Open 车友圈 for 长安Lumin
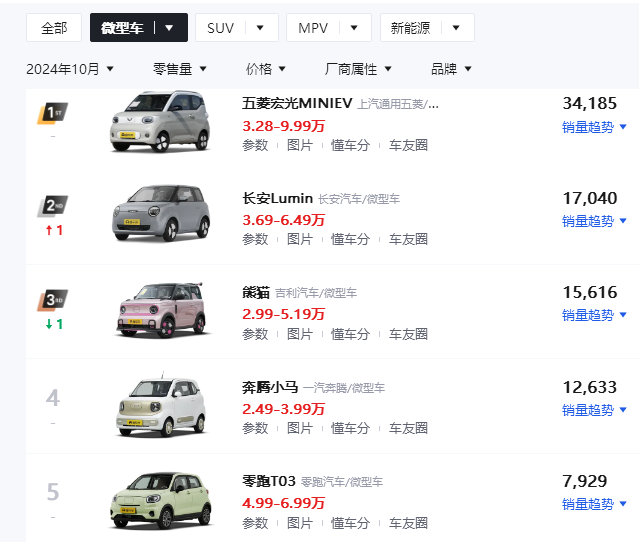This screenshot has width=639, height=542. tap(408, 240)
